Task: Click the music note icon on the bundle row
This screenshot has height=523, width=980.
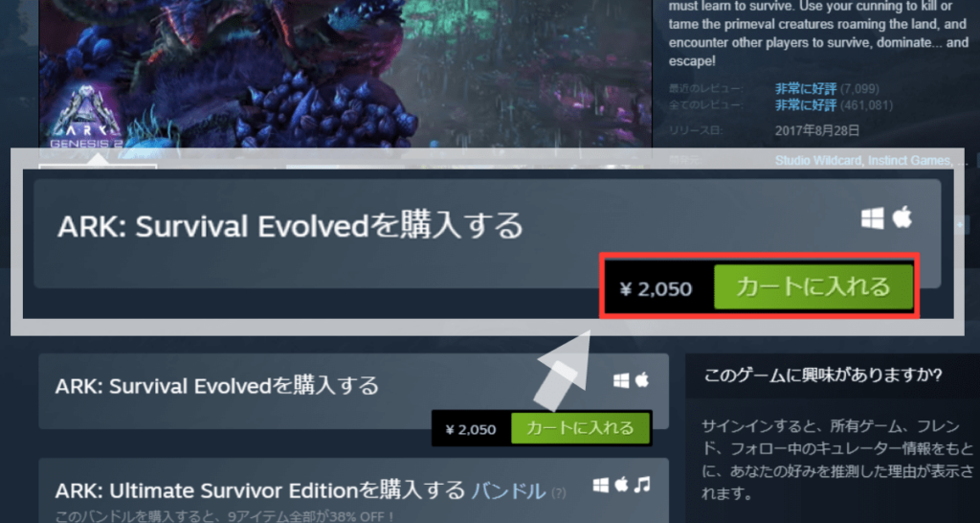Action: tap(642, 485)
